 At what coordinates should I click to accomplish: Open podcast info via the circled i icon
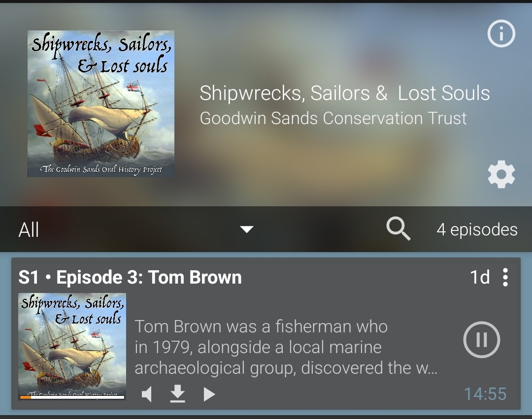(501, 34)
